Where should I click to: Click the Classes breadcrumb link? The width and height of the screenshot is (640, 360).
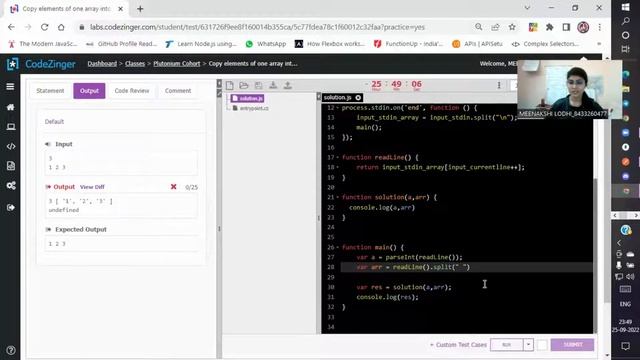pyautogui.click(x=135, y=64)
